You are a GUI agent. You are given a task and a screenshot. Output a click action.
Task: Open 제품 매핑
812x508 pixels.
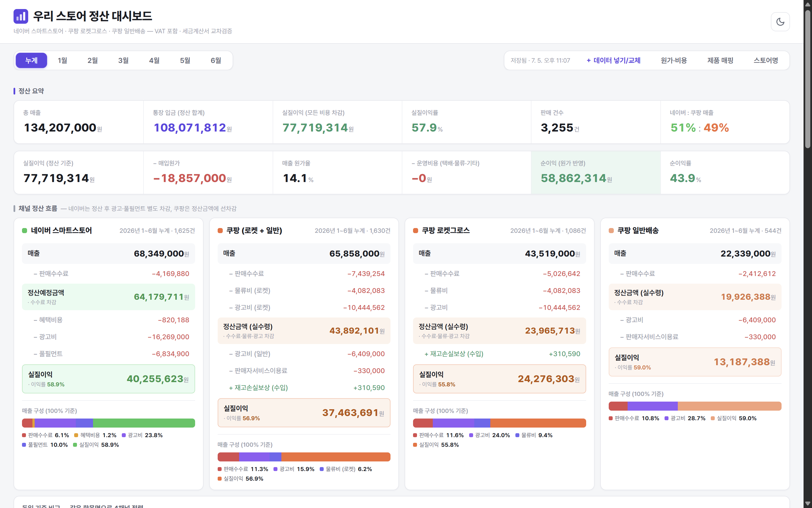(720, 60)
